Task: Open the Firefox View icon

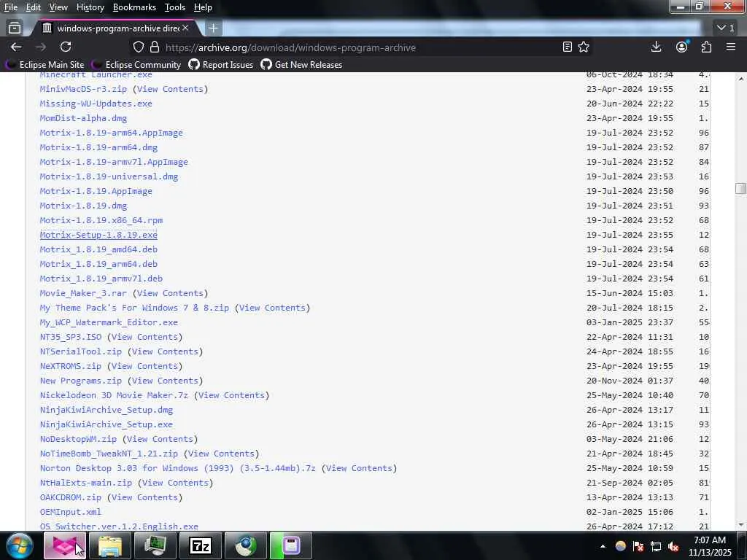Action: tap(15, 28)
